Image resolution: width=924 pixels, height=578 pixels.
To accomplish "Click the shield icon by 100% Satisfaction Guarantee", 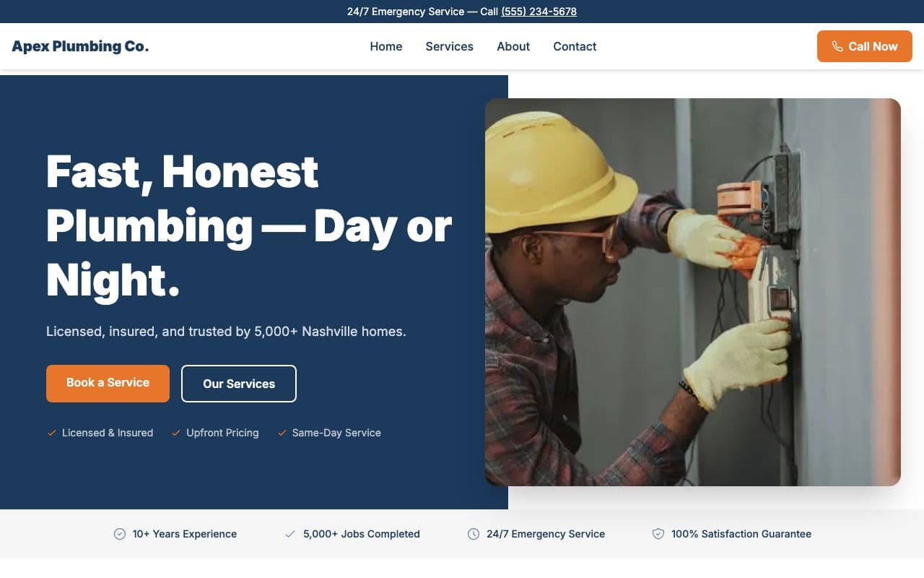I will pos(658,534).
